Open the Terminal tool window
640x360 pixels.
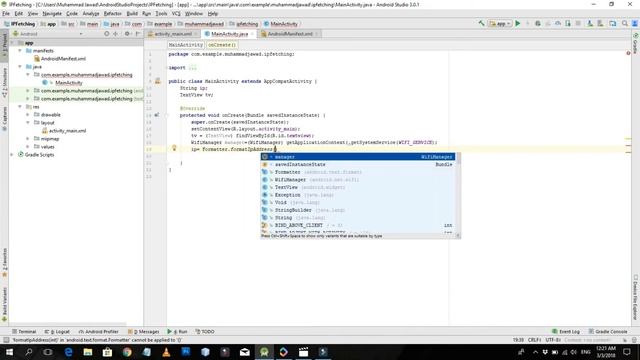pos(24,331)
